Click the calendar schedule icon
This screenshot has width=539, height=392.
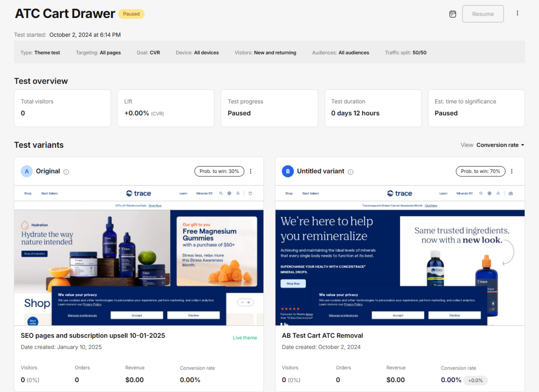(452, 14)
